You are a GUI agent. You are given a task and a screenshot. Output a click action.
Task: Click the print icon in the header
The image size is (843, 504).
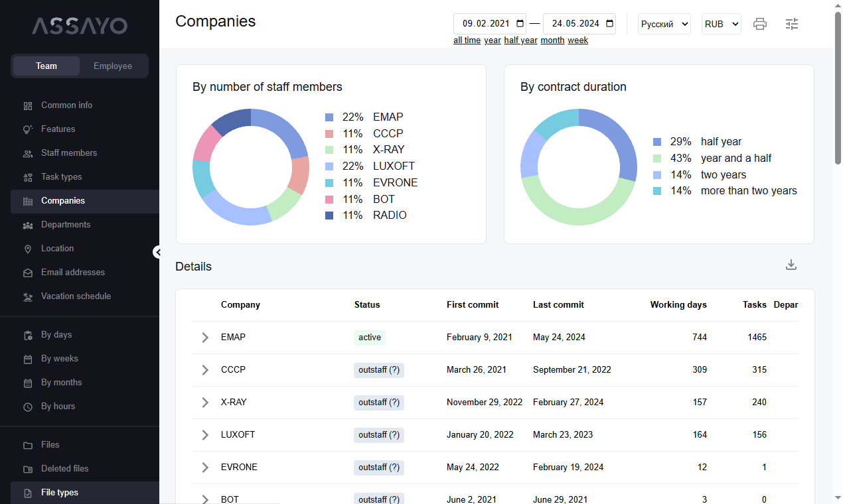coord(760,24)
